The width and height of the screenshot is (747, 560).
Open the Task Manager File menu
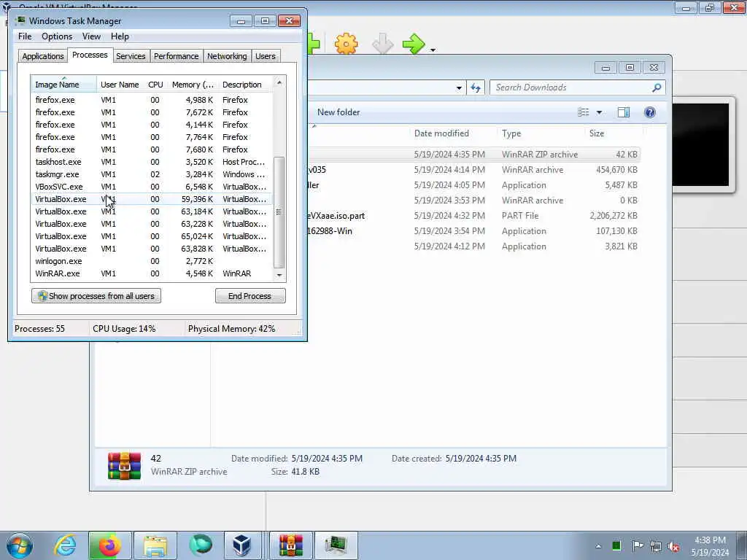tap(25, 36)
